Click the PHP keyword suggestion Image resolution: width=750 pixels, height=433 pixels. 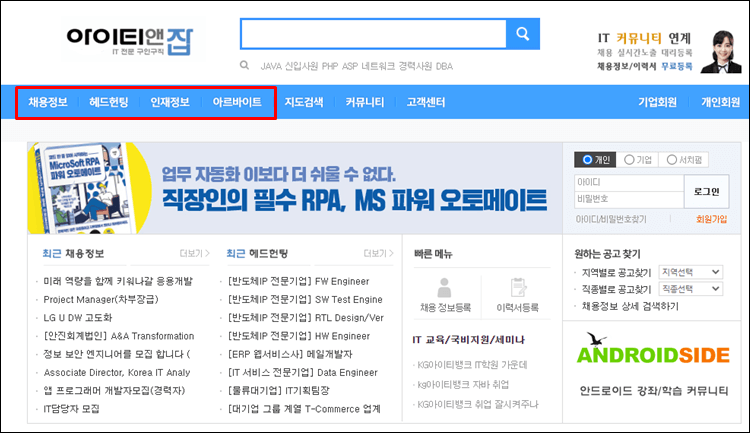[x=330, y=66]
